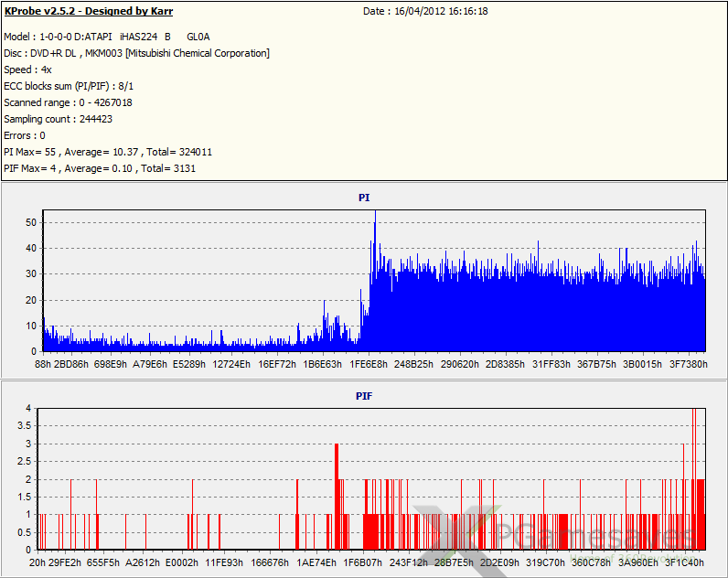Click the Disc DVD+R DL MKM003 line
The image size is (728, 578).
[137, 53]
